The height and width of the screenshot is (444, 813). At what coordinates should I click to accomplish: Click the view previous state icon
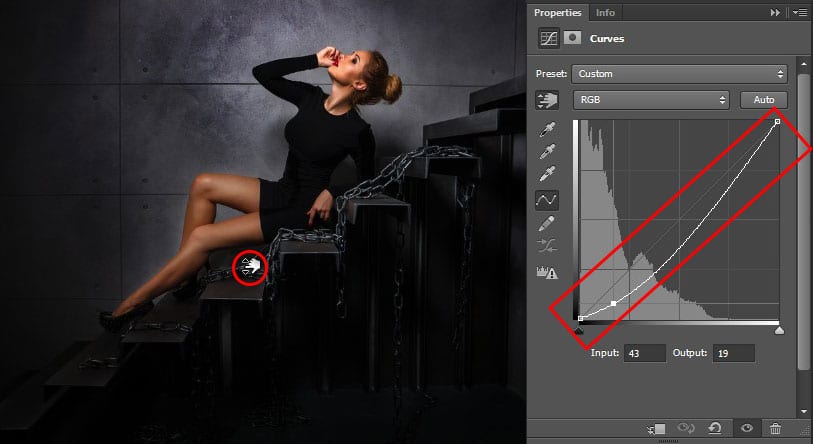tap(686, 428)
